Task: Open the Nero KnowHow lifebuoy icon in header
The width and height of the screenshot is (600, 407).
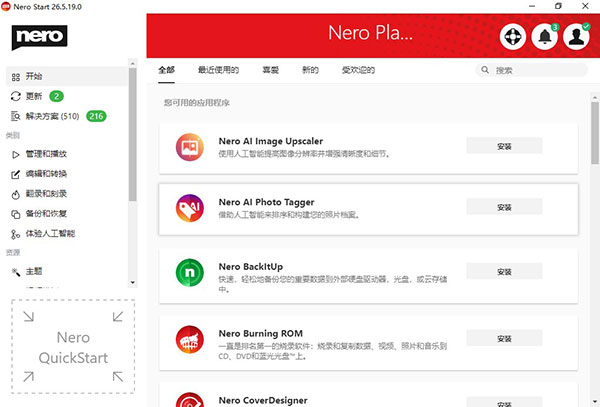Action: [513, 37]
